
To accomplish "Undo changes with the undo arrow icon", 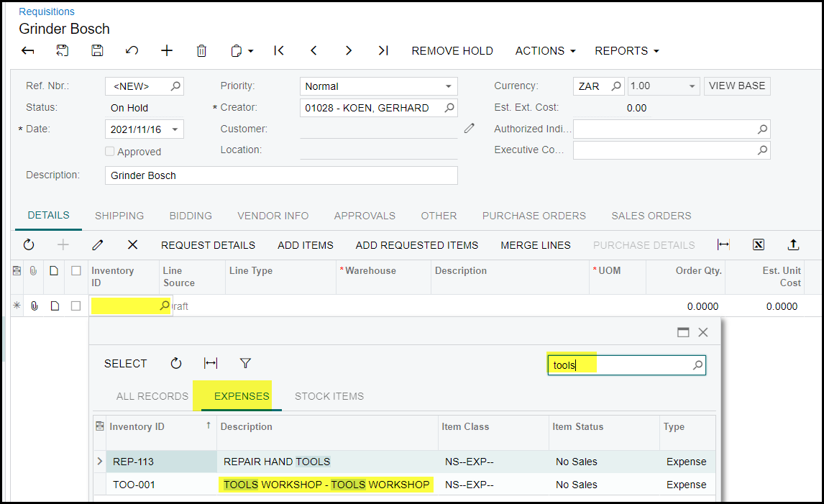I will (x=132, y=50).
